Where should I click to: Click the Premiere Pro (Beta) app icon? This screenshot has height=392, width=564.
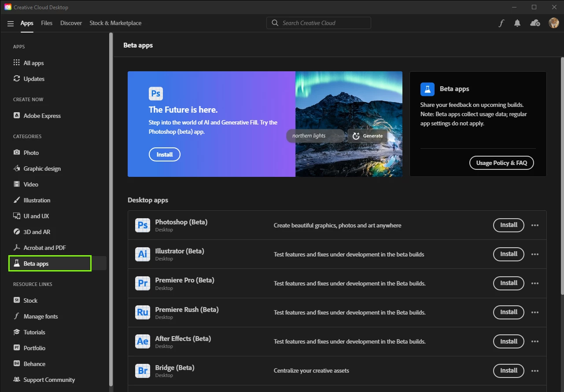click(x=143, y=283)
